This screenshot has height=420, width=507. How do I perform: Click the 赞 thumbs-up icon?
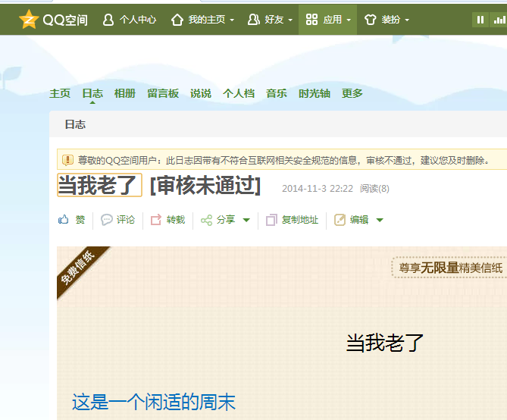[64, 220]
